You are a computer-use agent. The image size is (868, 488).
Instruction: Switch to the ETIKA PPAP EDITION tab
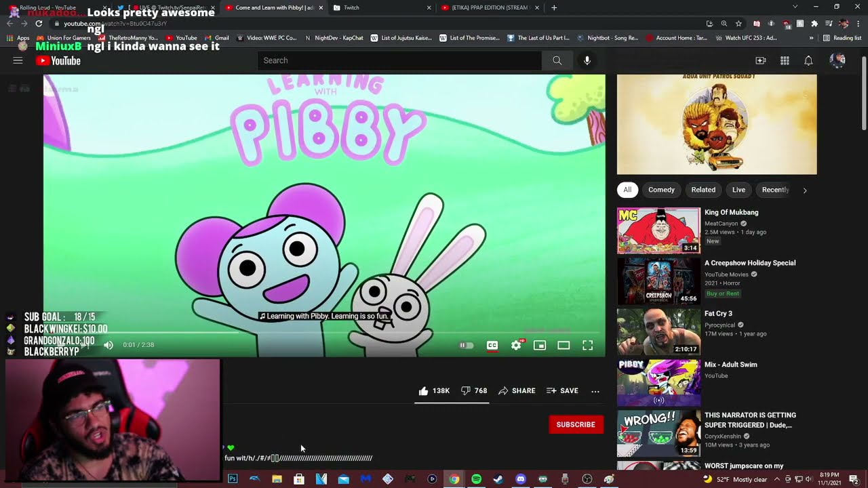(x=490, y=7)
